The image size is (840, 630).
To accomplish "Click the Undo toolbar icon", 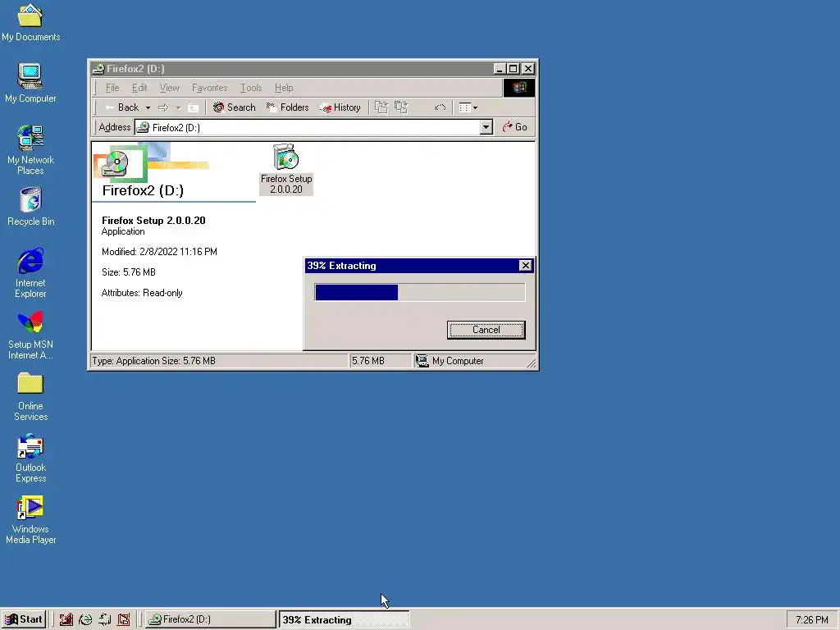I will click(440, 107).
